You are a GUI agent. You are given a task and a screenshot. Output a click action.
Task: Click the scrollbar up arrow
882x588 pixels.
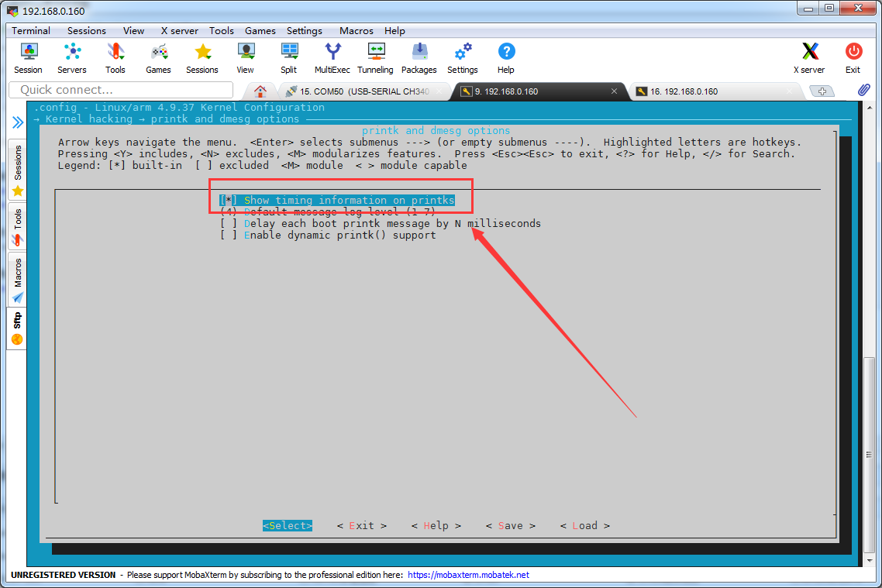click(x=870, y=107)
